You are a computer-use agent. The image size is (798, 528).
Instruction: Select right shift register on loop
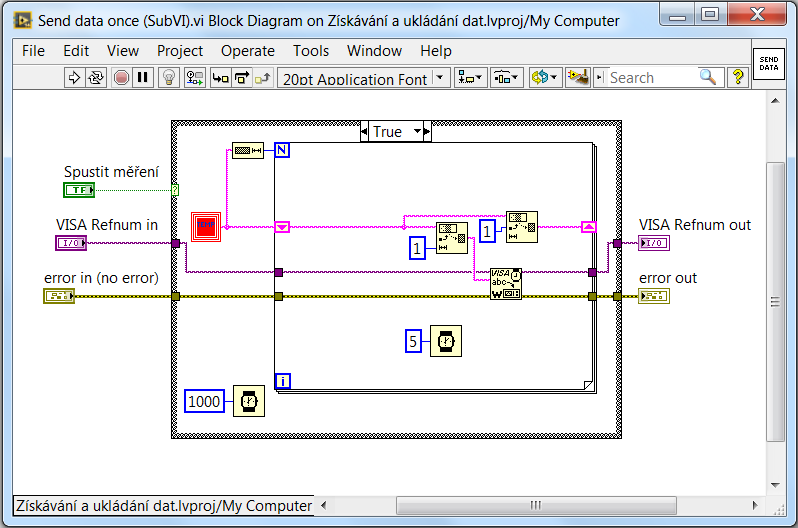(589, 227)
